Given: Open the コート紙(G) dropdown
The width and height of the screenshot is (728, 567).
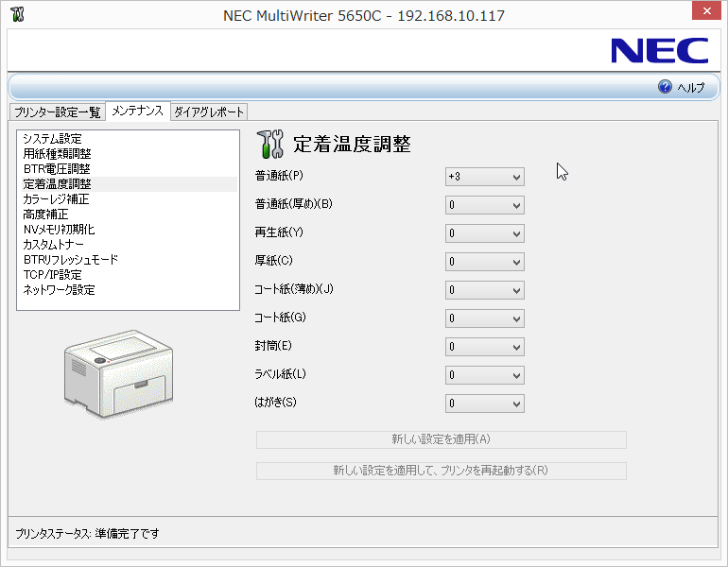Looking at the screenshot, I should 485,318.
